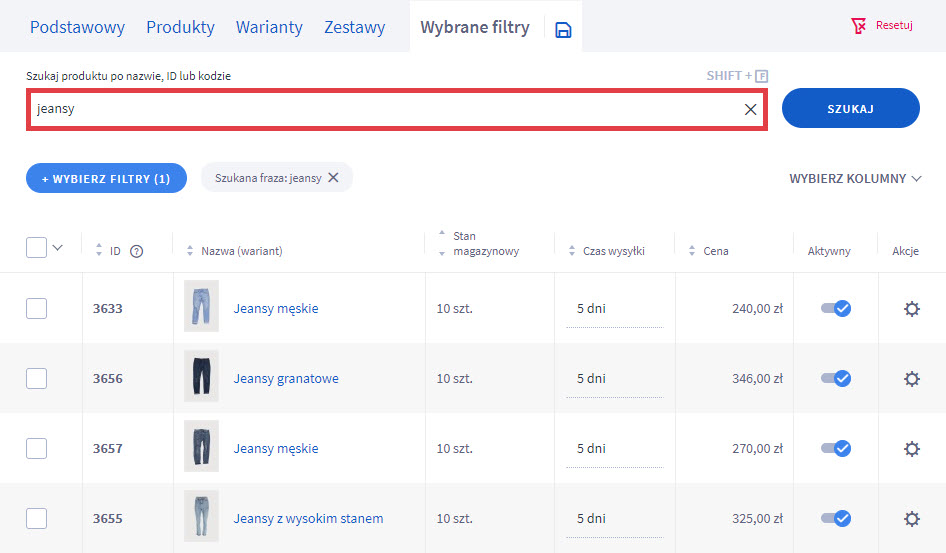Tick the select-all checkbox in table header
Image resolution: width=946 pixels, height=553 pixels.
pos(36,247)
